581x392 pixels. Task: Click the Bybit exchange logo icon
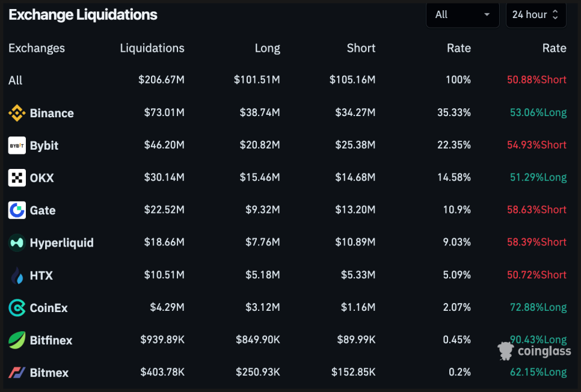(17, 145)
